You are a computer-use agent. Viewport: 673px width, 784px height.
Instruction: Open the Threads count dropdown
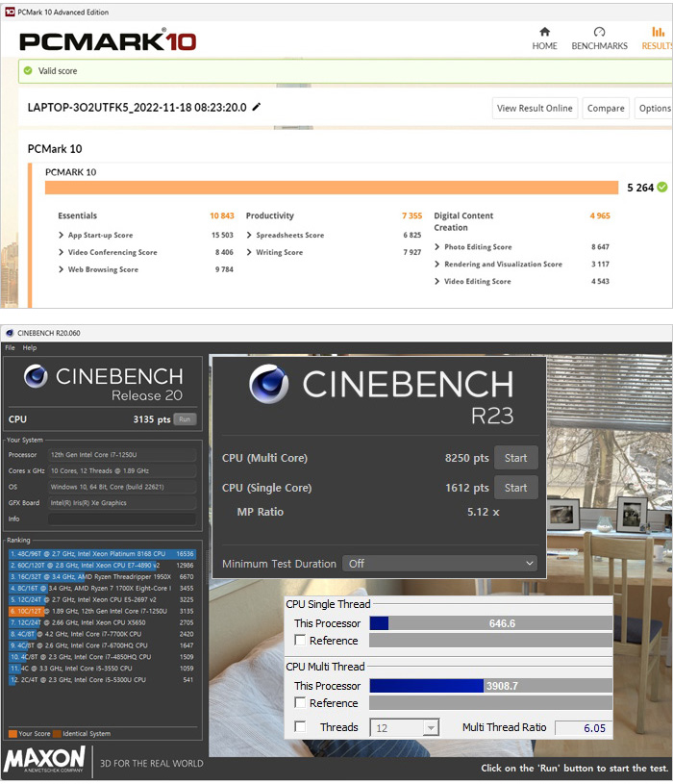[404, 727]
